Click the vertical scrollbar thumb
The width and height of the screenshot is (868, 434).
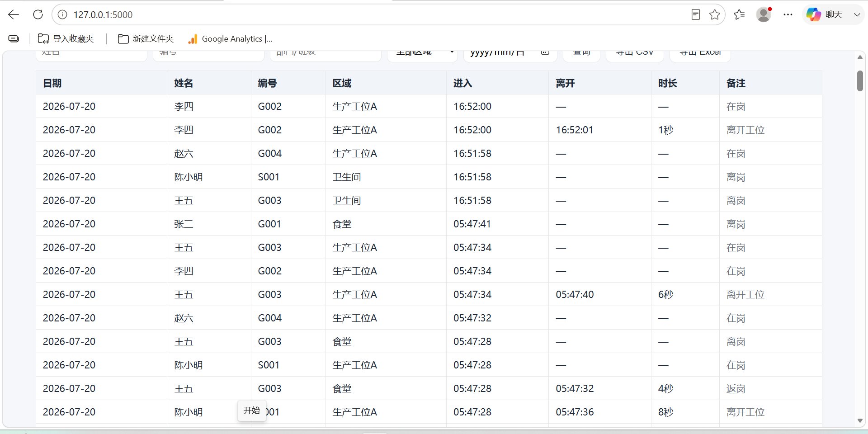click(860, 81)
